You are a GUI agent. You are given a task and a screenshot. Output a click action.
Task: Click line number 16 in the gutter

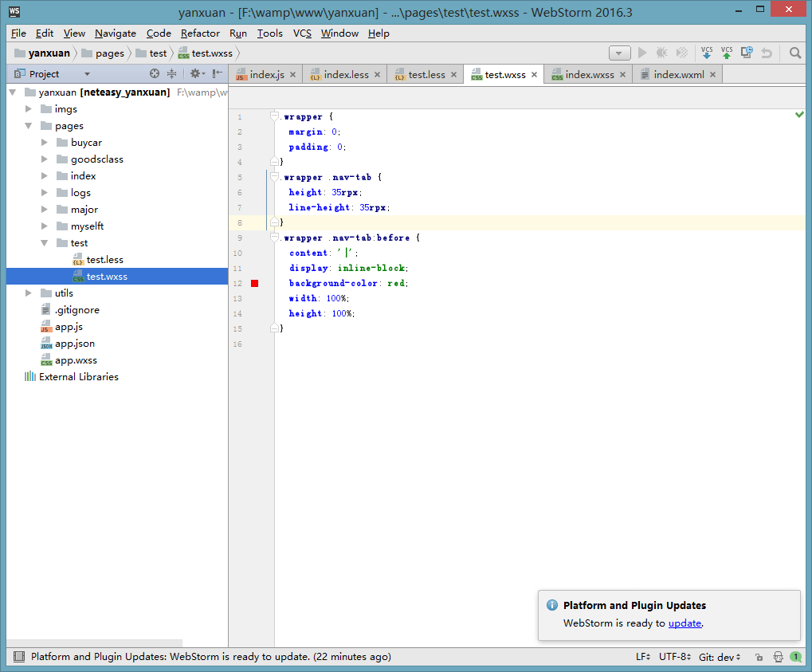point(237,344)
